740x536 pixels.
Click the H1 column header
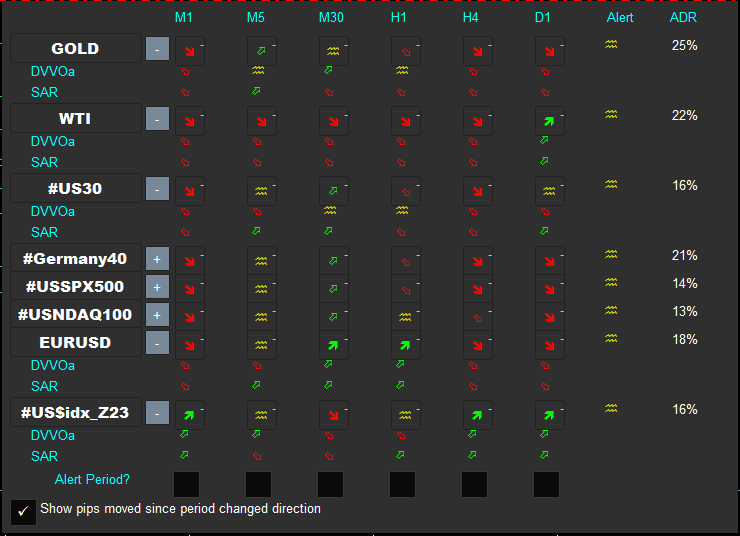[x=399, y=17]
